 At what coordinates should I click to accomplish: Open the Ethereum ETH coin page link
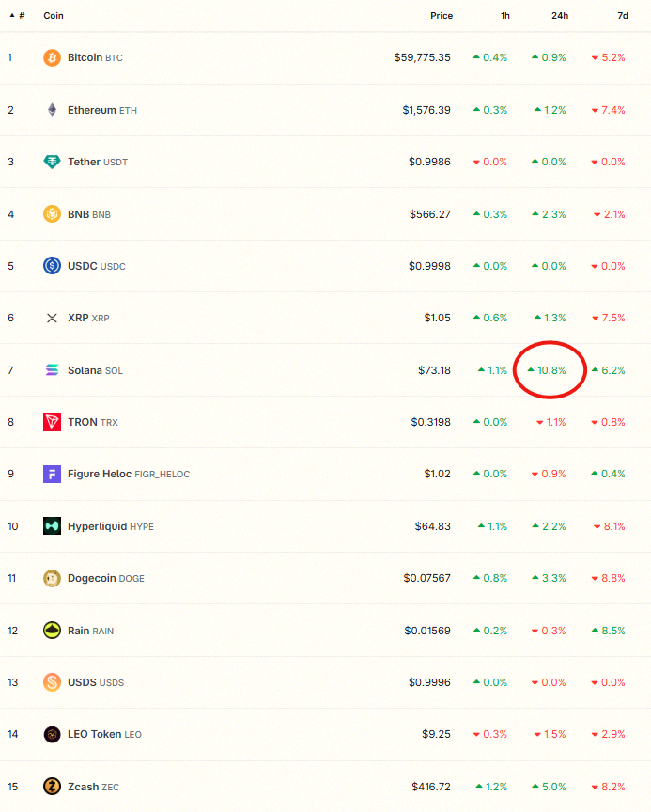click(x=102, y=110)
